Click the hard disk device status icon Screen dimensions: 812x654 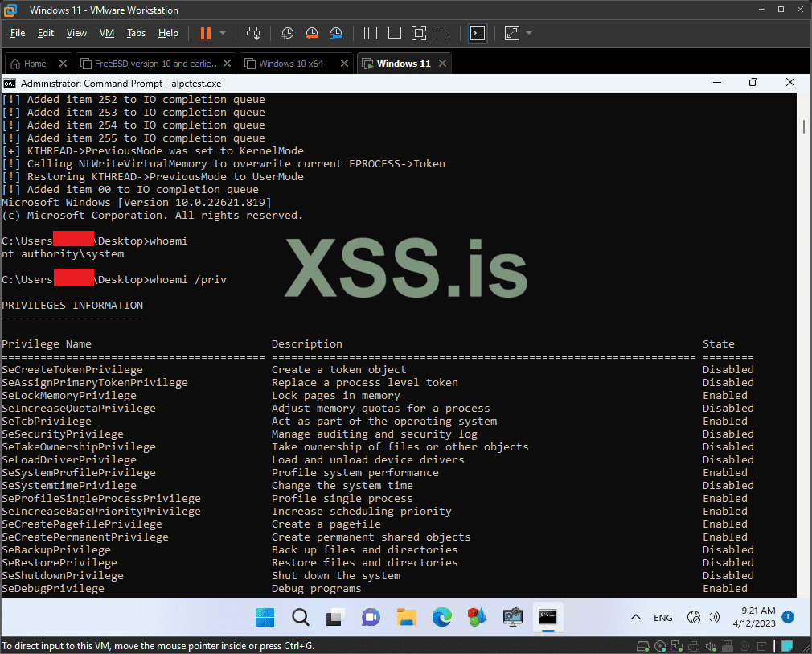pos(643,646)
